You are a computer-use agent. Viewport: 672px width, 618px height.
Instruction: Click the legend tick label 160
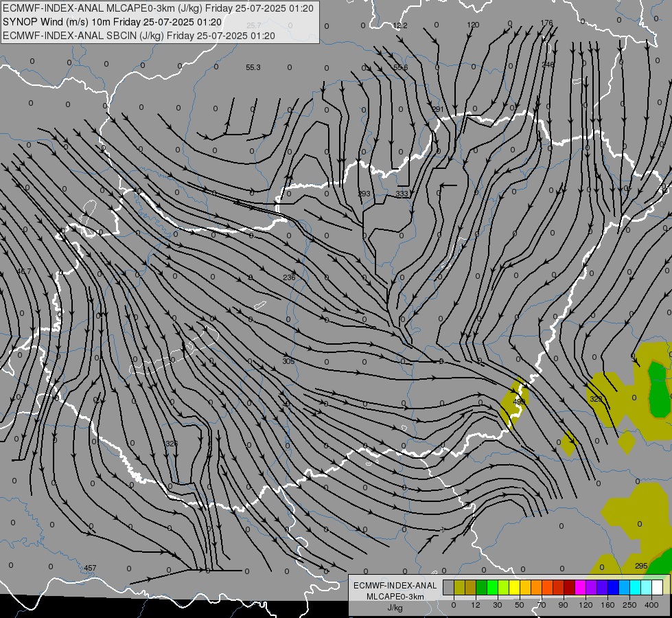pos(607,605)
